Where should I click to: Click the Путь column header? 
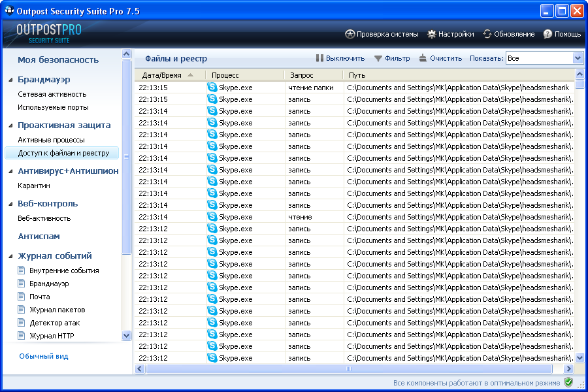459,75
